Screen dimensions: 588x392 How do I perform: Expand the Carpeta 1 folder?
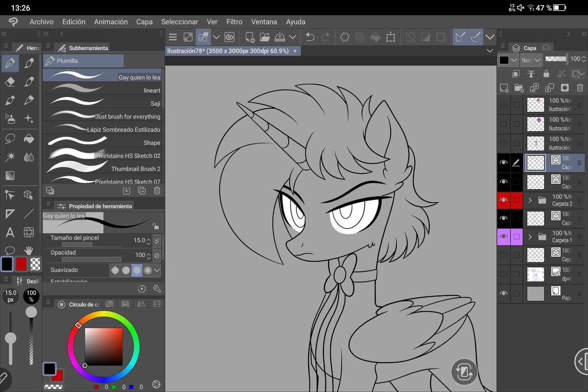tap(530, 237)
